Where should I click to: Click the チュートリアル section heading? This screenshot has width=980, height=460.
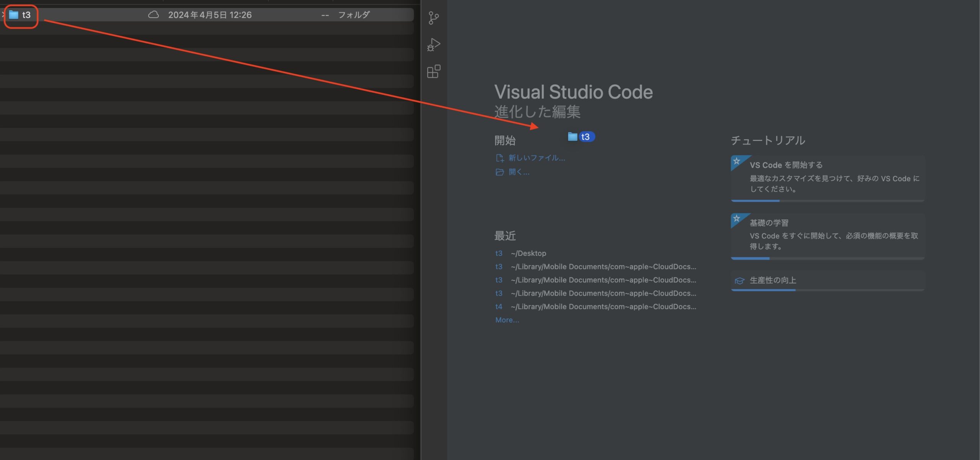(x=768, y=140)
